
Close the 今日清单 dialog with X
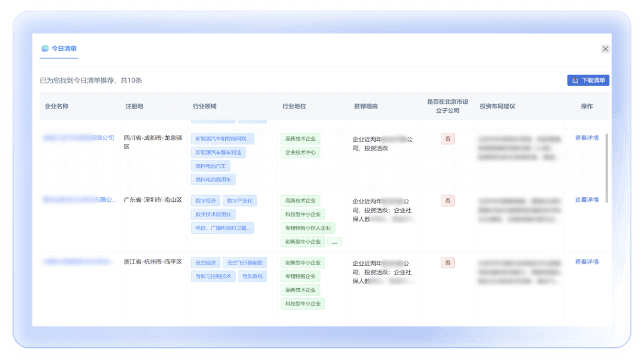pyautogui.click(x=605, y=49)
